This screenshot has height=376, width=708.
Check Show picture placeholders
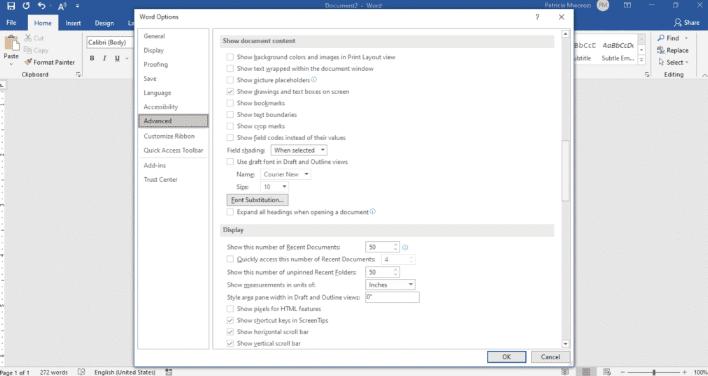pyautogui.click(x=230, y=80)
